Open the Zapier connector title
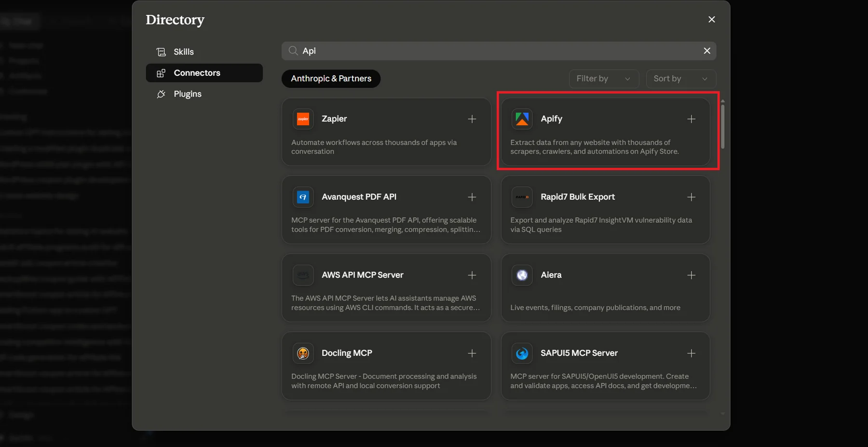Viewport: 868px width, 447px height. tap(334, 119)
